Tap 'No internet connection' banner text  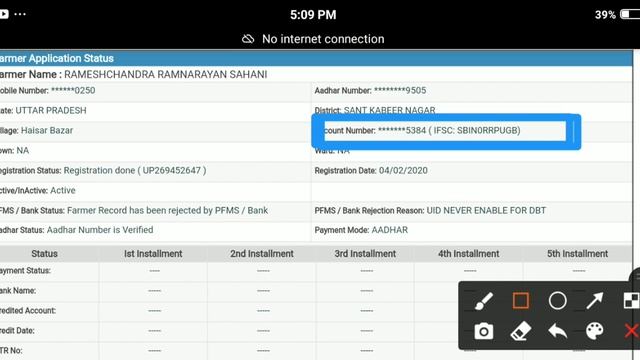(323, 39)
